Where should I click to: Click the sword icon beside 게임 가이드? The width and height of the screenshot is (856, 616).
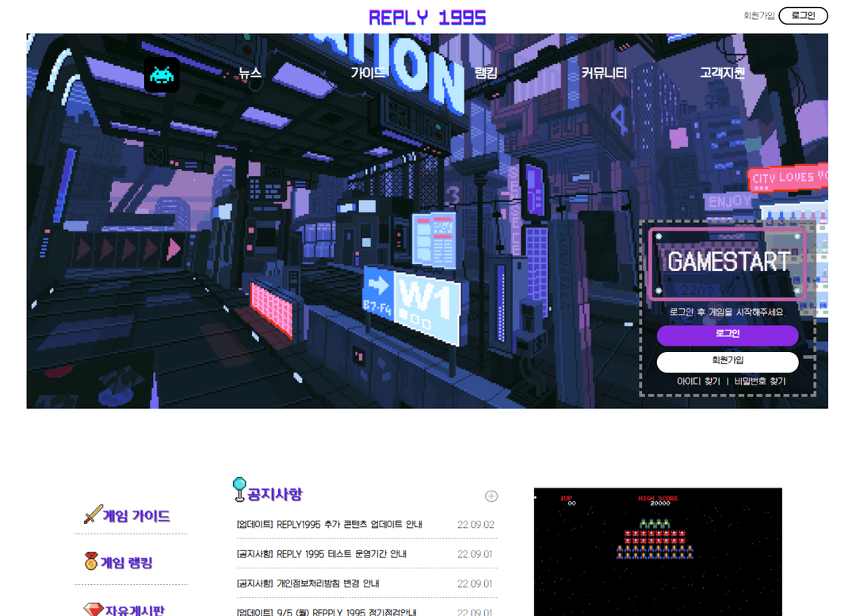pyautogui.click(x=93, y=514)
